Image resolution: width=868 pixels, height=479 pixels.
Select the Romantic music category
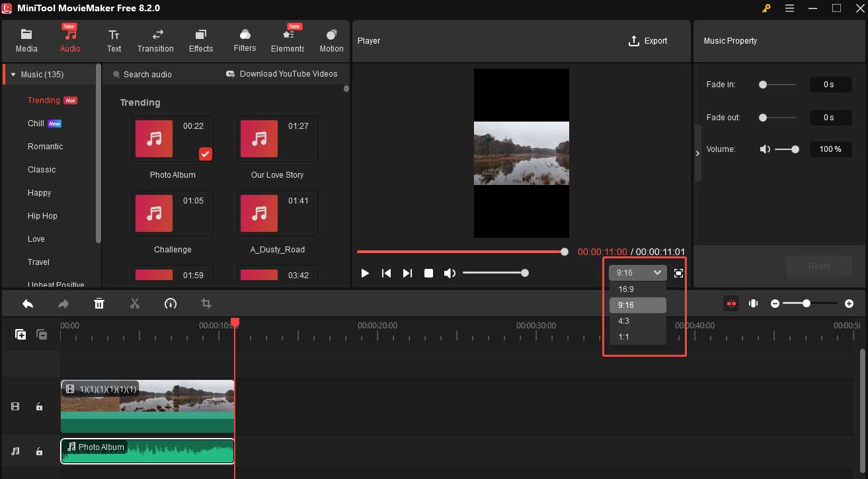point(46,147)
